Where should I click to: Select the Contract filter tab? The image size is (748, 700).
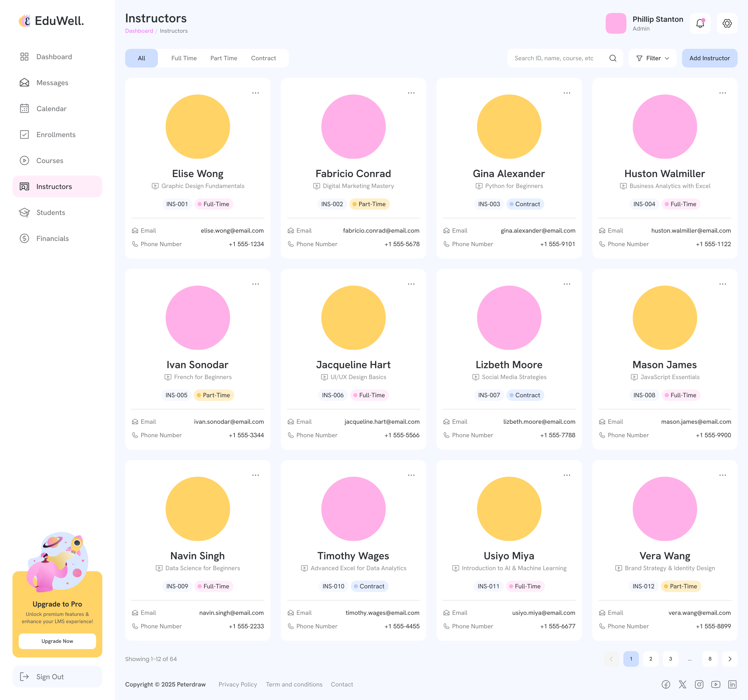click(263, 58)
